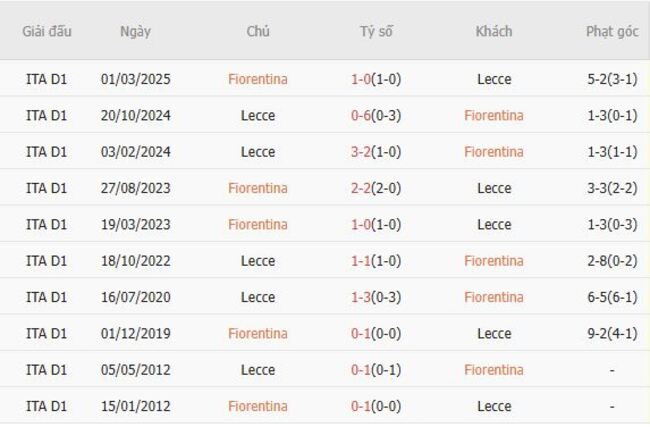650x427 pixels.
Task: Click Fiorentina in the 15/01/2012 row
Action: pos(257,406)
